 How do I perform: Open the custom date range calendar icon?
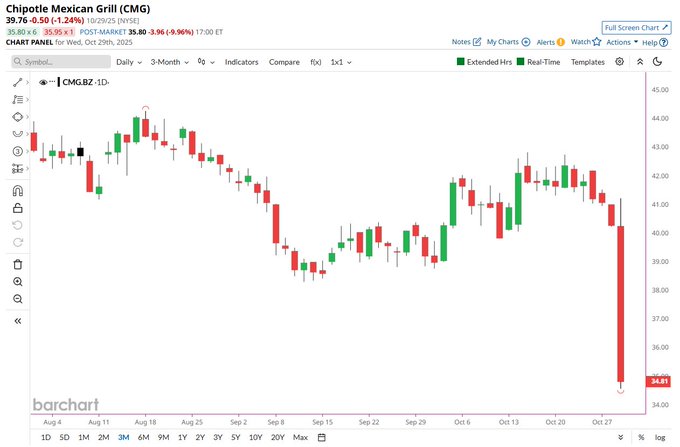321,437
